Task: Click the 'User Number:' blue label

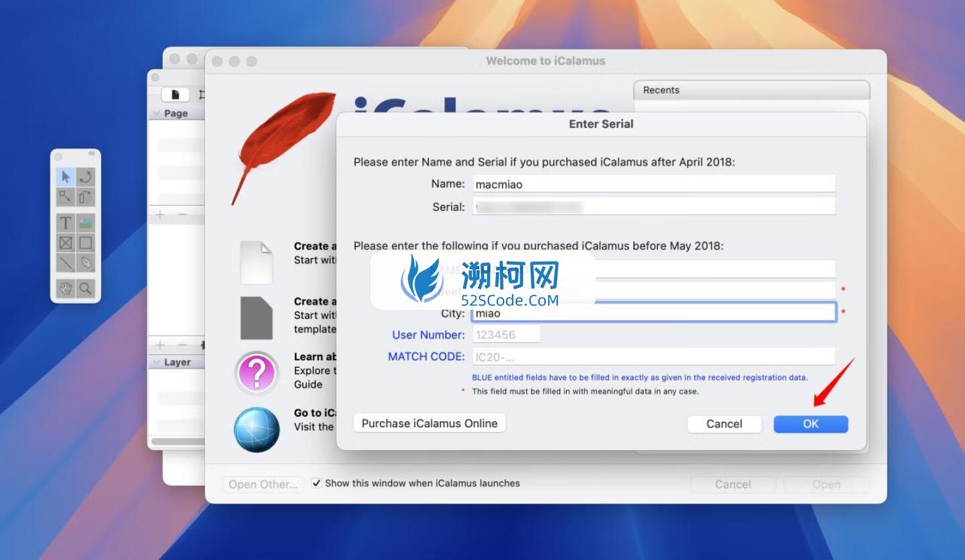Action: (428, 335)
